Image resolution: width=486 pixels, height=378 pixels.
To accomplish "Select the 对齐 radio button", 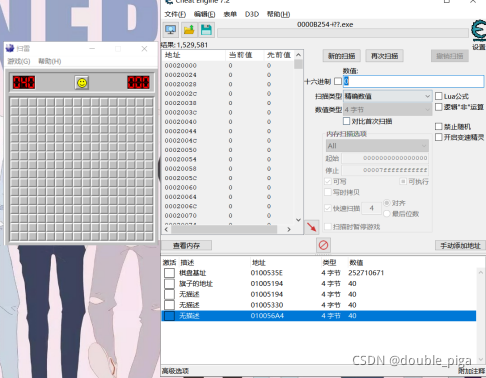I will pos(387,203).
